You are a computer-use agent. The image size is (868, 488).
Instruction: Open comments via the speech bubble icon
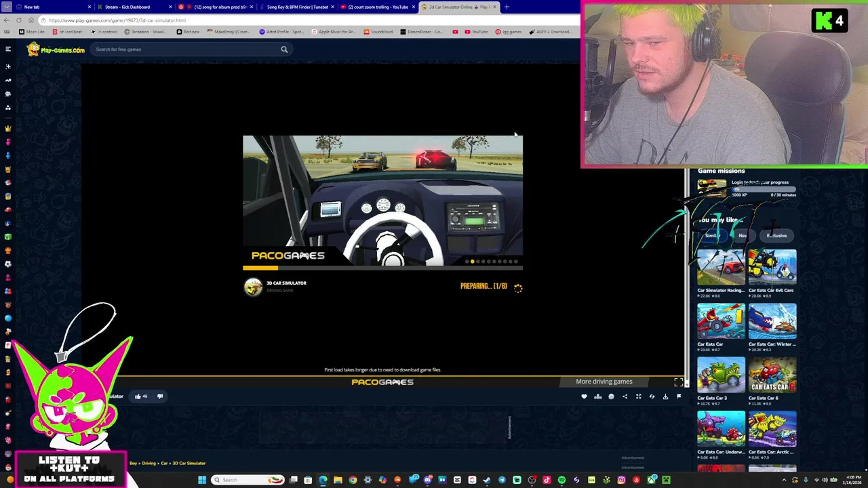tap(611, 396)
